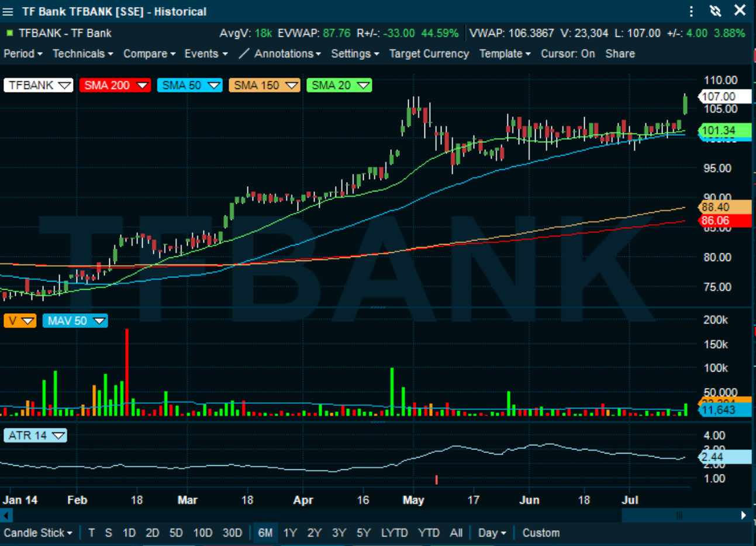This screenshot has width=756, height=546.
Task: Open the three-dot options menu
Action: 691,12
